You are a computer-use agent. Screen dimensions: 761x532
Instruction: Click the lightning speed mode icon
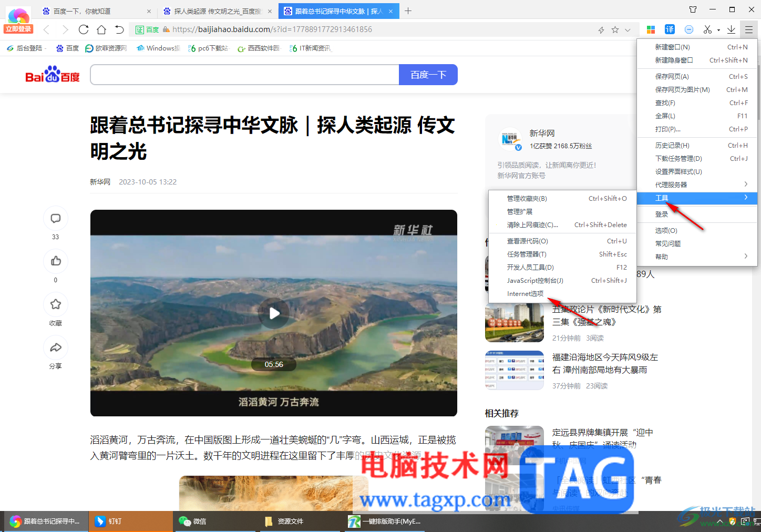601,30
